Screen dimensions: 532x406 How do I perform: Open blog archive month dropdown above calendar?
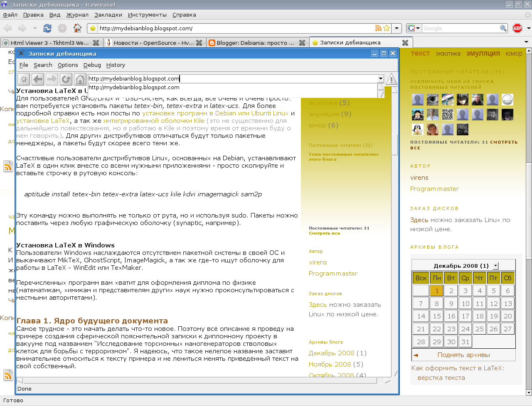[x=495, y=266]
